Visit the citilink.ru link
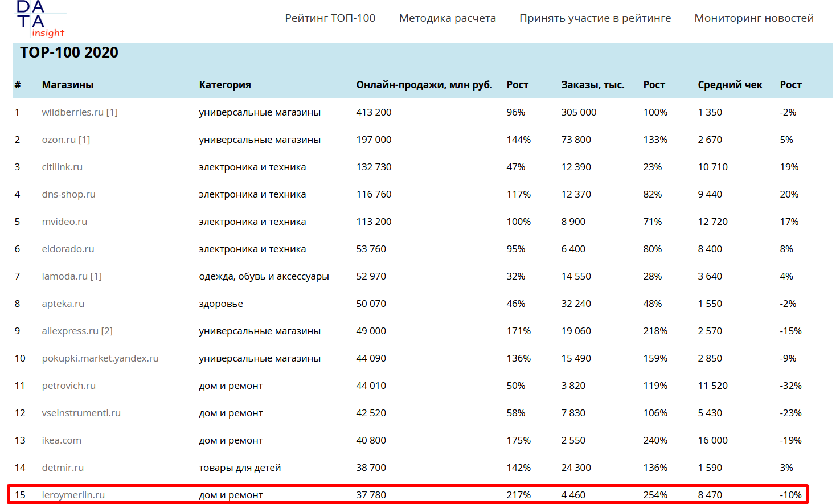The height and width of the screenshot is (504, 840). (62, 167)
